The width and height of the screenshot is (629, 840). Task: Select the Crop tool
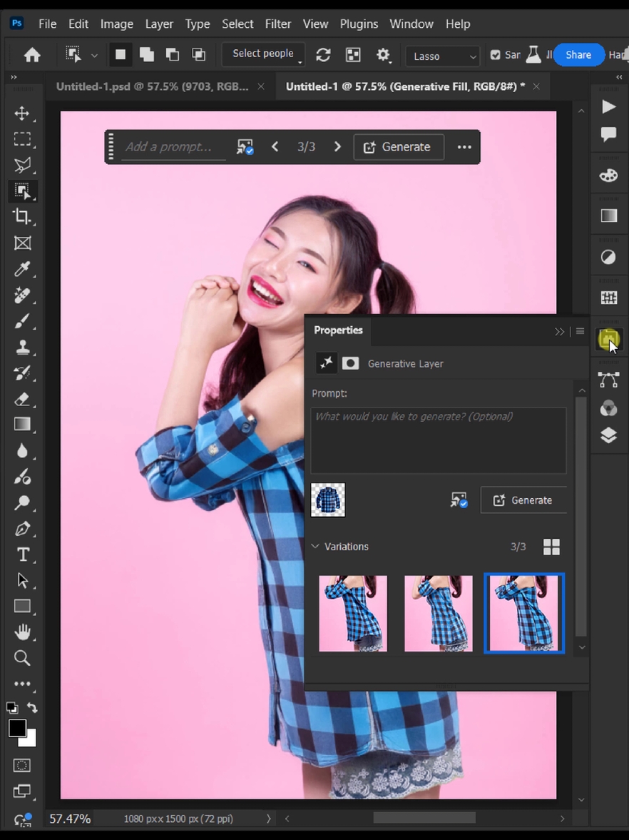[x=22, y=216]
